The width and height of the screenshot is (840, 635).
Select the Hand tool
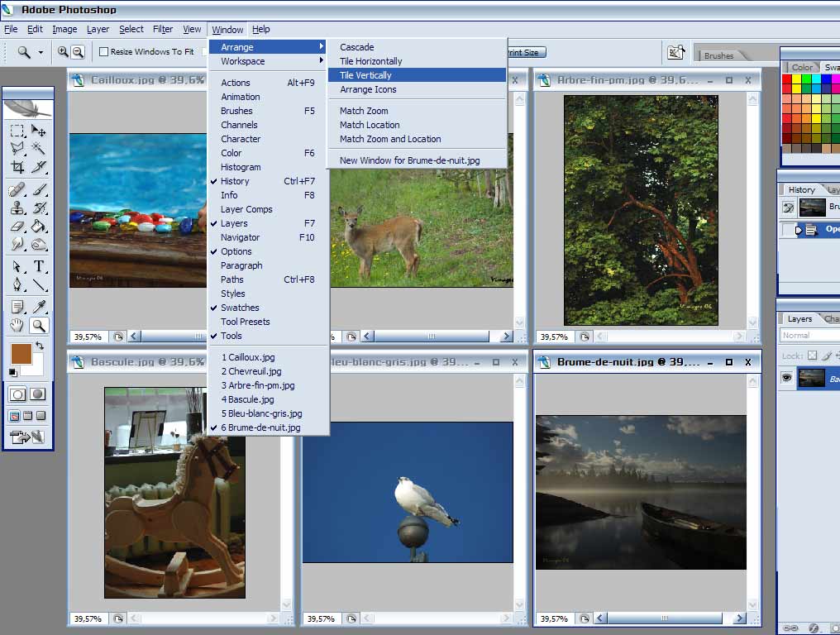[x=17, y=325]
